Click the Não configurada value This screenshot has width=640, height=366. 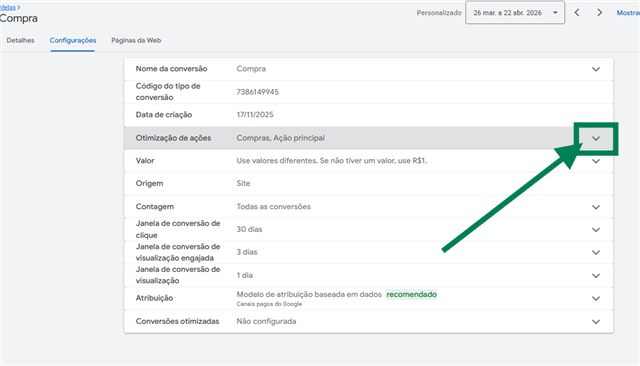pyautogui.click(x=266, y=321)
